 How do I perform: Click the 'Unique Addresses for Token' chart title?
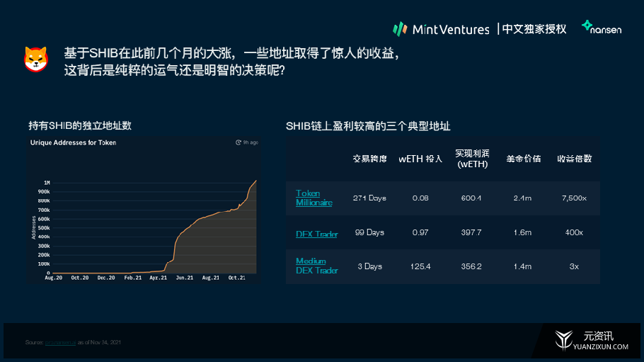(x=73, y=142)
